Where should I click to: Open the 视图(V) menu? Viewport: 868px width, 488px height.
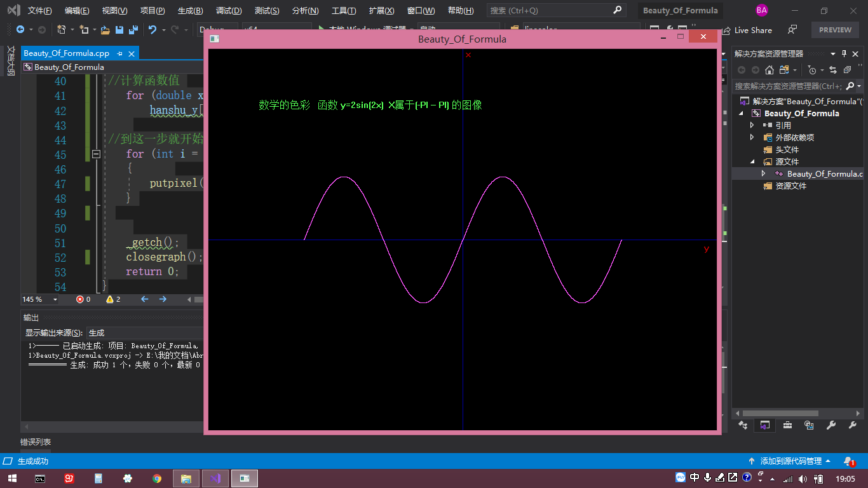pos(115,11)
